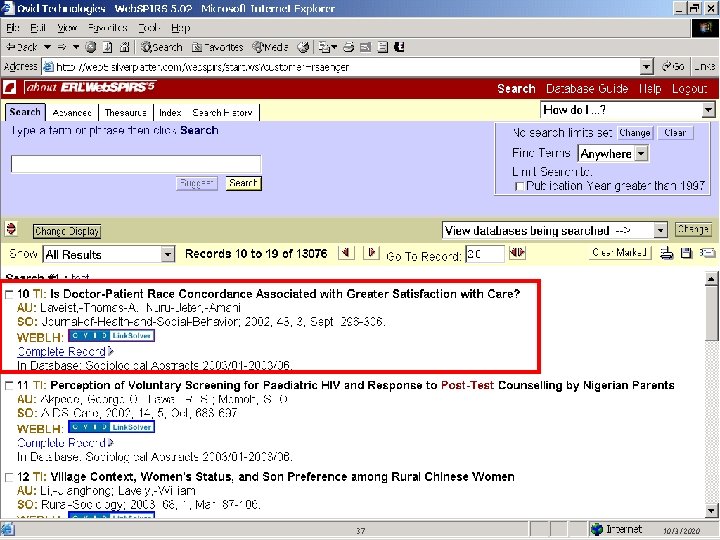Switch to the Index tab
This screenshot has height=540, width=720.
(x=170, y=112)
